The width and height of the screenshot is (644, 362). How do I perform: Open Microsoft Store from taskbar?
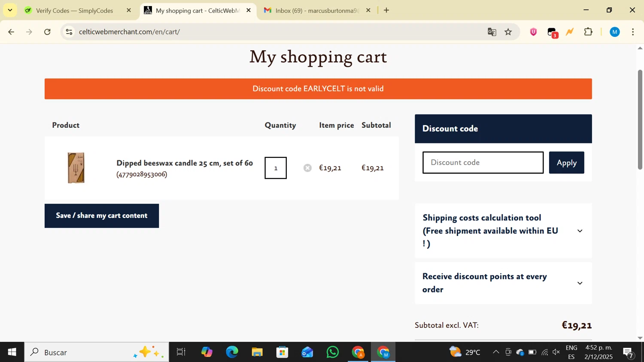tap(282, 352)
